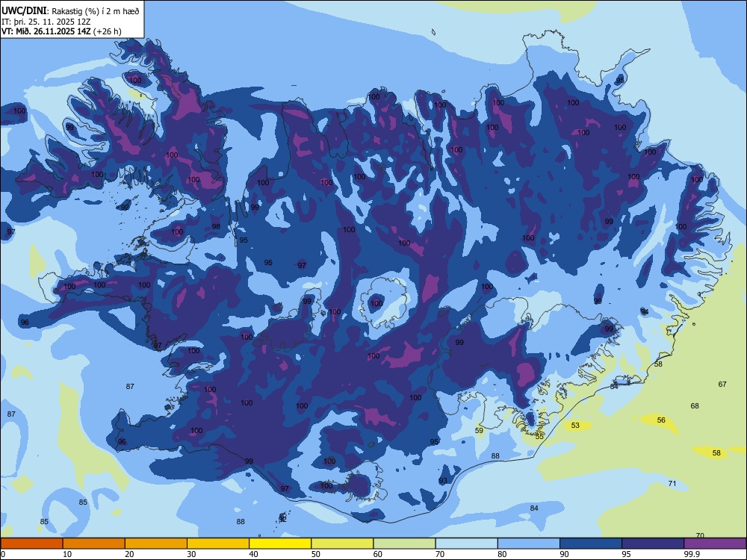Click the humidity value '56' over the sea
747x560 pixels.
pyautogui.click(x=661, y=420)
